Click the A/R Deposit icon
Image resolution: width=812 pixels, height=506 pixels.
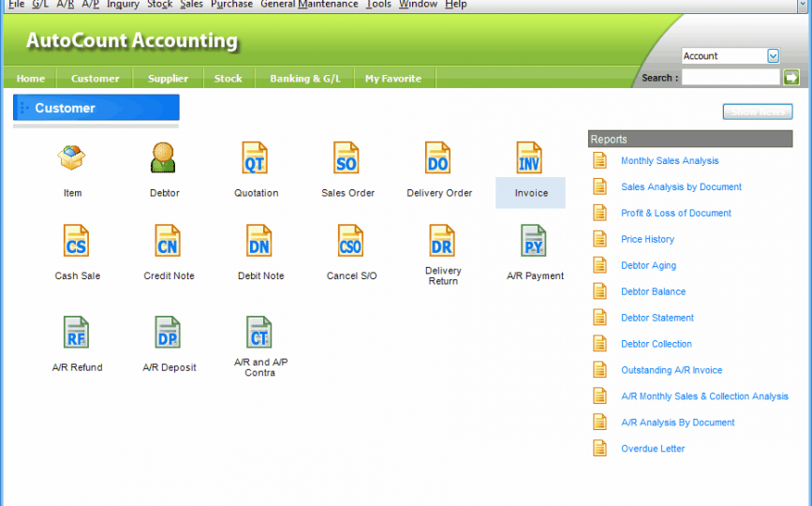point(169,334)
